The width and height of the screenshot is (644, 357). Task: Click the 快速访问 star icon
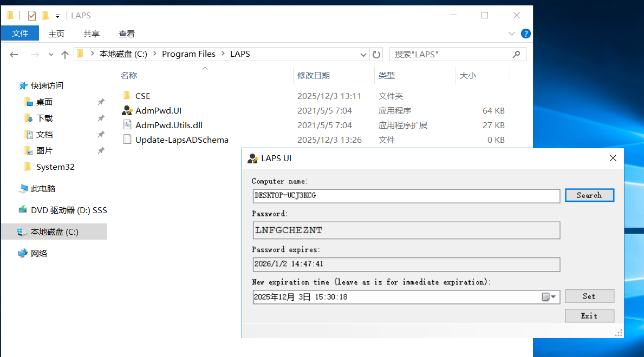coord(23,86)
